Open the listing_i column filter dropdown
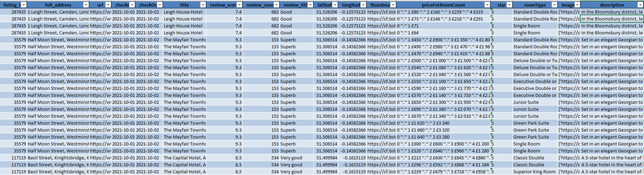 coord(23,5)
